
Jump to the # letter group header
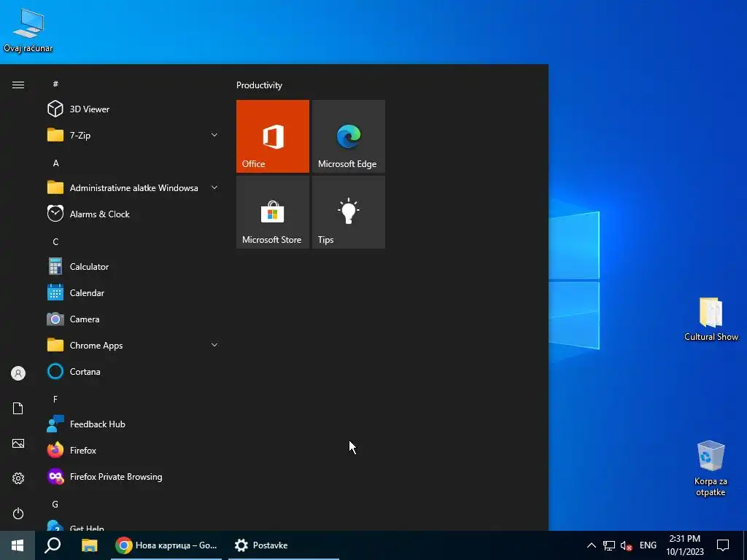coord(55,84)
